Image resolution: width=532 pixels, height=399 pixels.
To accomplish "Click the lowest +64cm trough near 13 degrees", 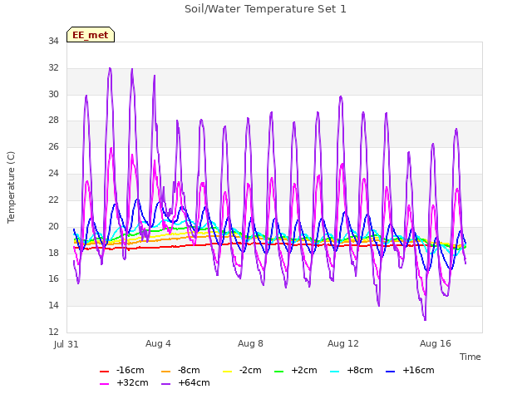I will 425,319.
